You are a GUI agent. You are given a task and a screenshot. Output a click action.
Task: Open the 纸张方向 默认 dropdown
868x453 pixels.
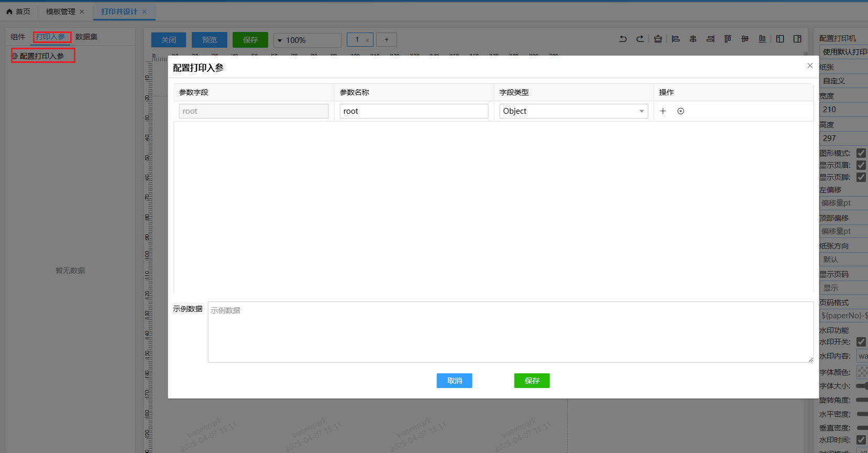point(843,260)
